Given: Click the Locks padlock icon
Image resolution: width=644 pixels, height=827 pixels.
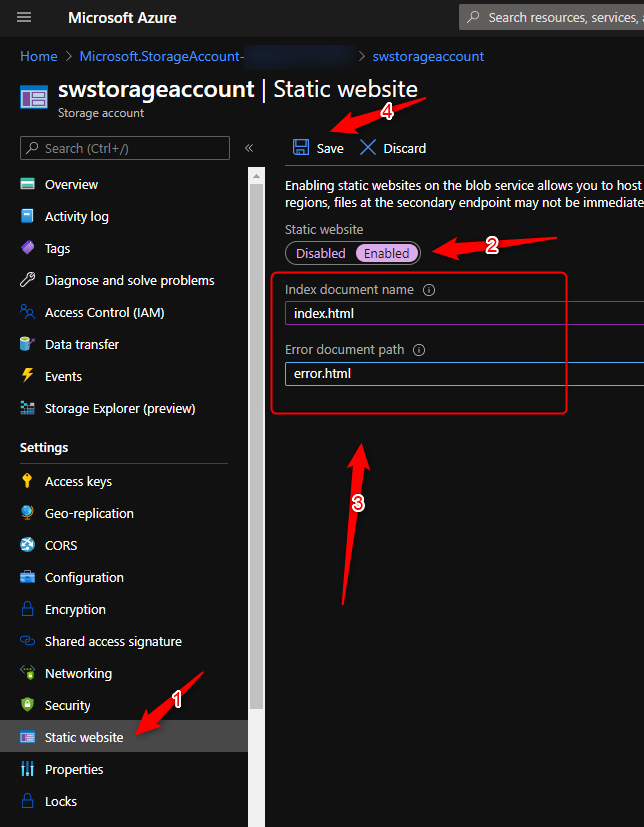Looking at the screenshot, I should [x=27, y=801].
